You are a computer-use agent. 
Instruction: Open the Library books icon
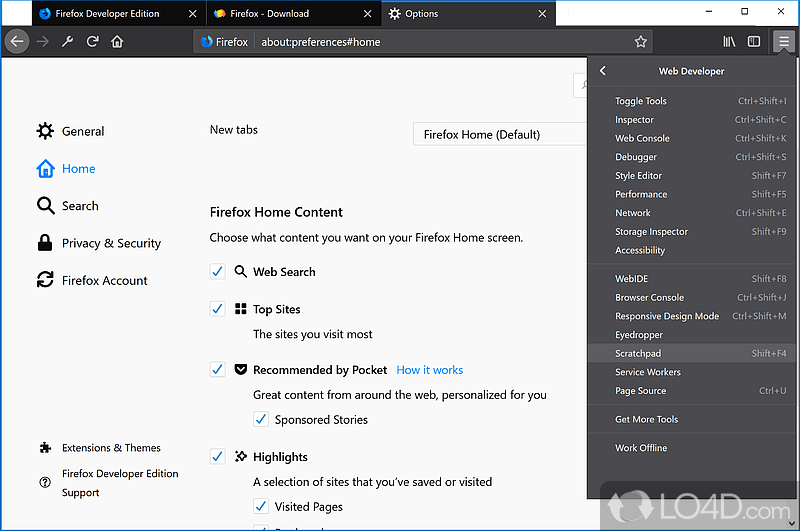(729, 42)
